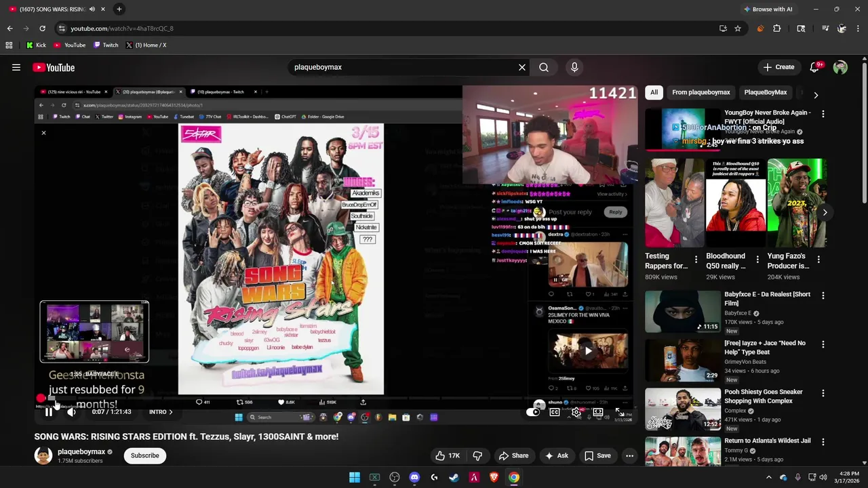Mute the video player volume
This screenshot has width=868, height=488.
click(71, 411)
